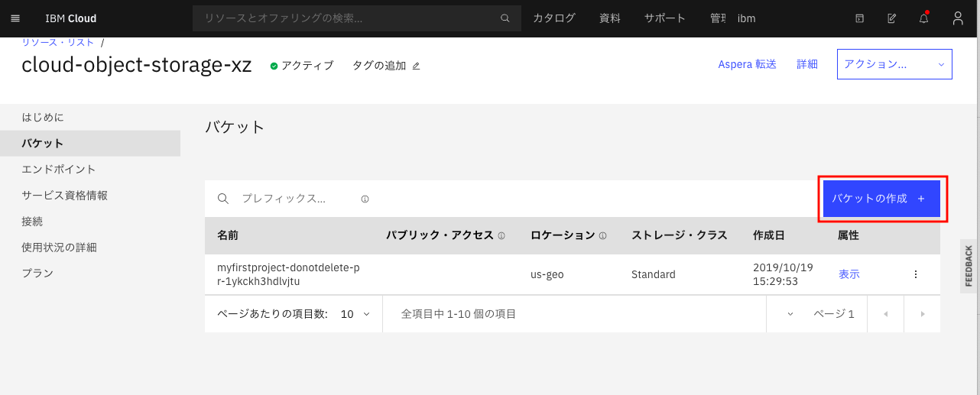Click the Standard storage class cell
Image resolution: width=980 pixels, height=395 pixels.
pos(654,274)
